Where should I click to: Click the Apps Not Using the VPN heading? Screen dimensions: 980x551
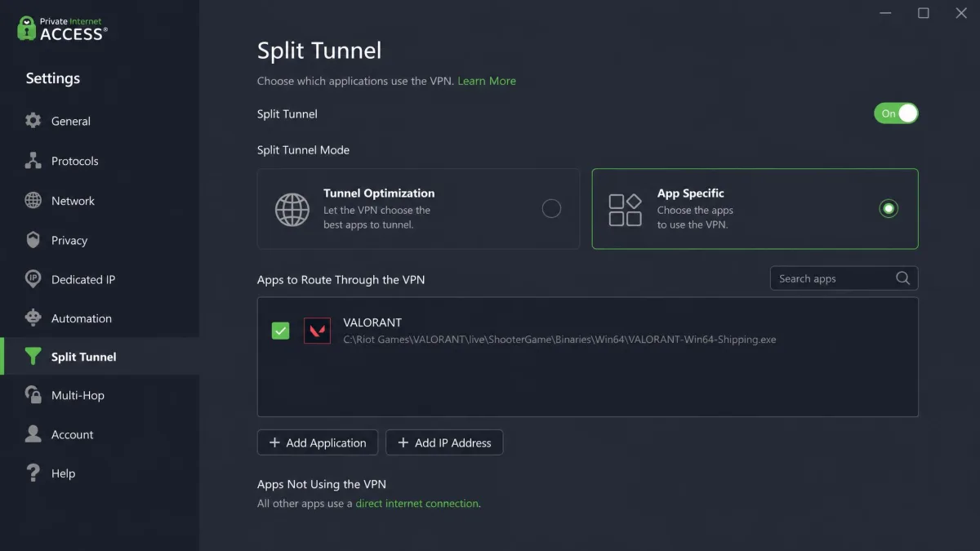click(x=322, y=484)
